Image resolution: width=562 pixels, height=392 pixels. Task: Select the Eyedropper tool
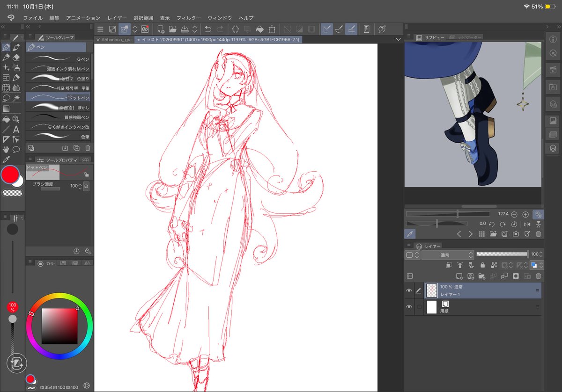click(x=6, y=160)
